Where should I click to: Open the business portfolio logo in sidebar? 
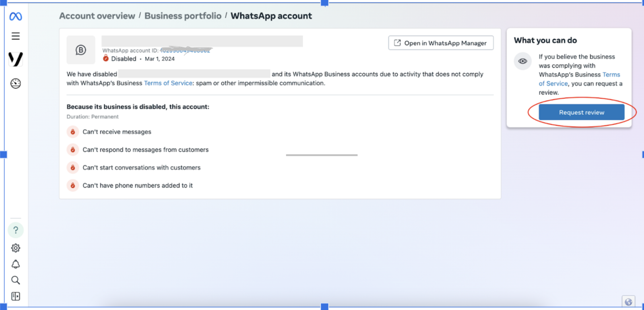tap(16, 59)
